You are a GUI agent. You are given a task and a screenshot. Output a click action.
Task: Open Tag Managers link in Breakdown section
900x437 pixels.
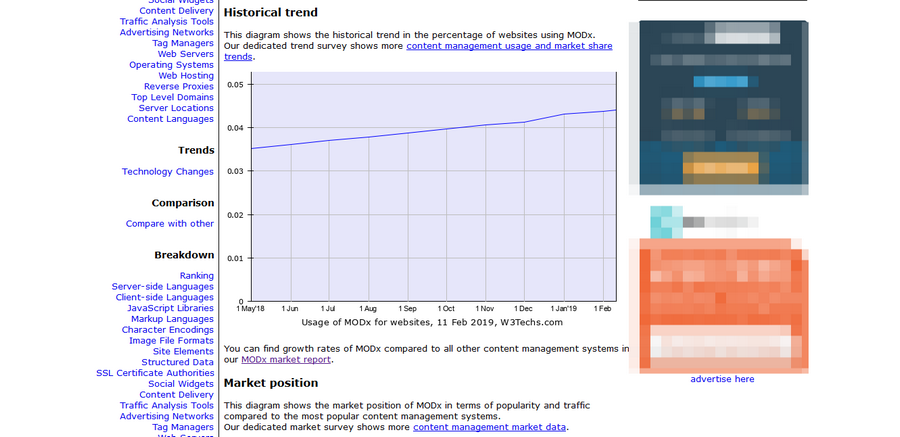point(183,427)
